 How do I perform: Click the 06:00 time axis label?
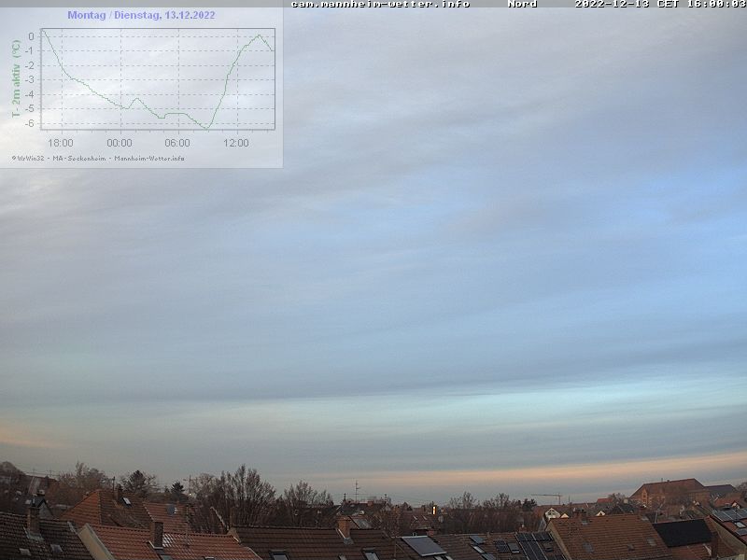pyautogui.click(x=177, y=143)
